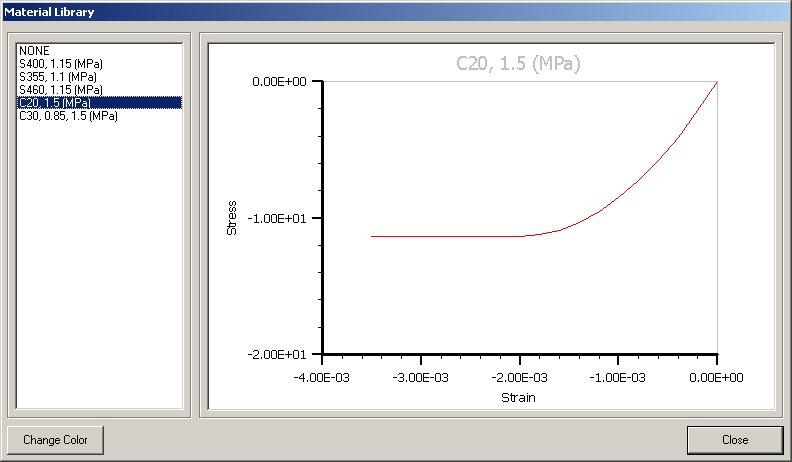This screenshot has width=792, height=462.
Task: Choose S355, 1.1 (MPa) from the list
Action: pos(57,76)
